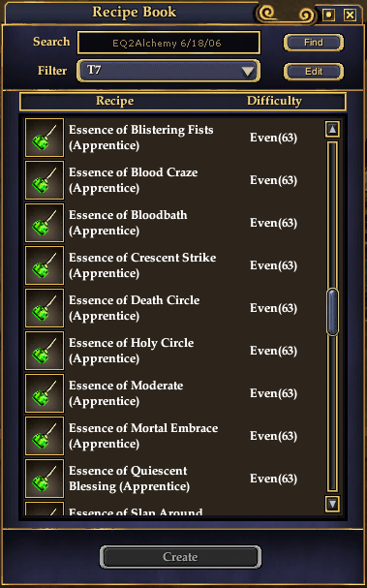Click the Essence of Death Circle potion icon
This screenshot has height=588, width=367.
tap(45, 308)
